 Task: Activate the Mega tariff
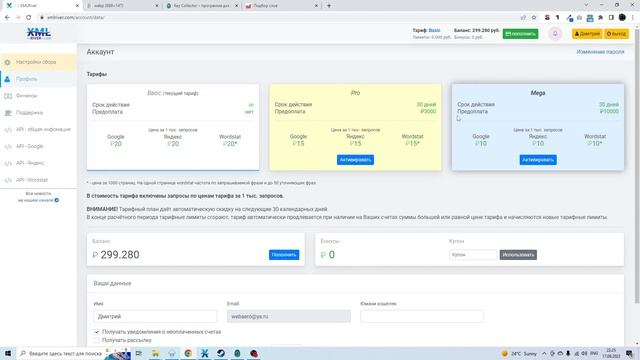[x=538, y=160]
